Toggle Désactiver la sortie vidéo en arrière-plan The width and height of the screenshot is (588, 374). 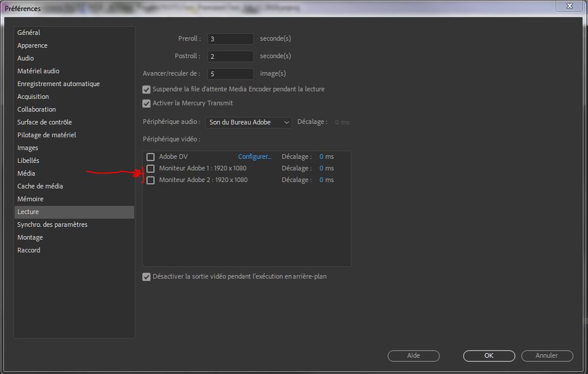coord(146,277)
